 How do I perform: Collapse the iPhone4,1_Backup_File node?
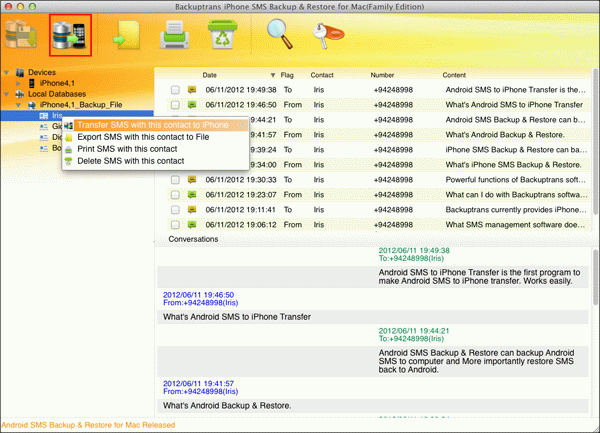click(x=18, y=104)
